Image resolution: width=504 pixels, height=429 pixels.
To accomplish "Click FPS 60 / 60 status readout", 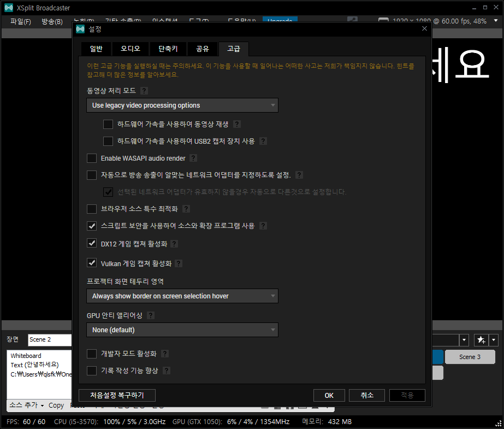I will 26,421.
